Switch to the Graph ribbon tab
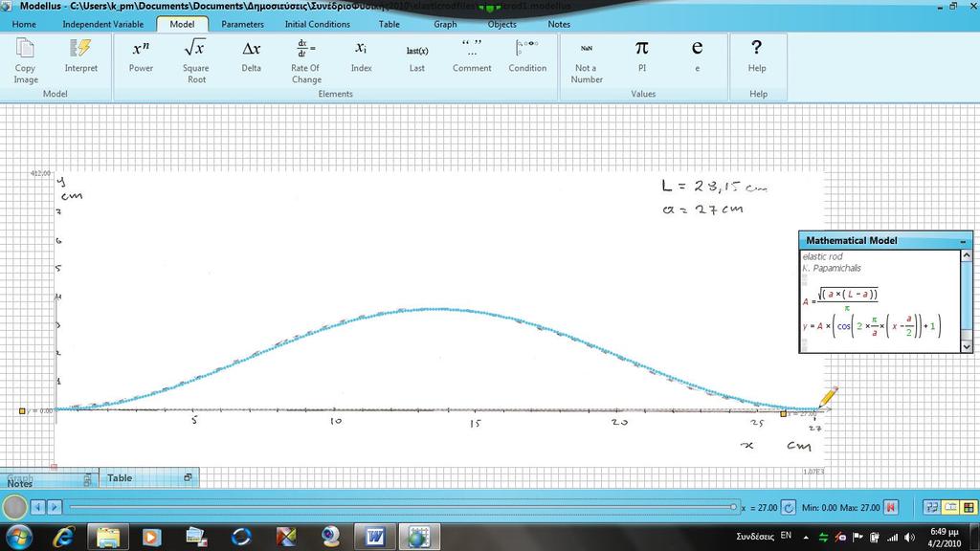The image size is (980, 551). [x=445, y=24]
